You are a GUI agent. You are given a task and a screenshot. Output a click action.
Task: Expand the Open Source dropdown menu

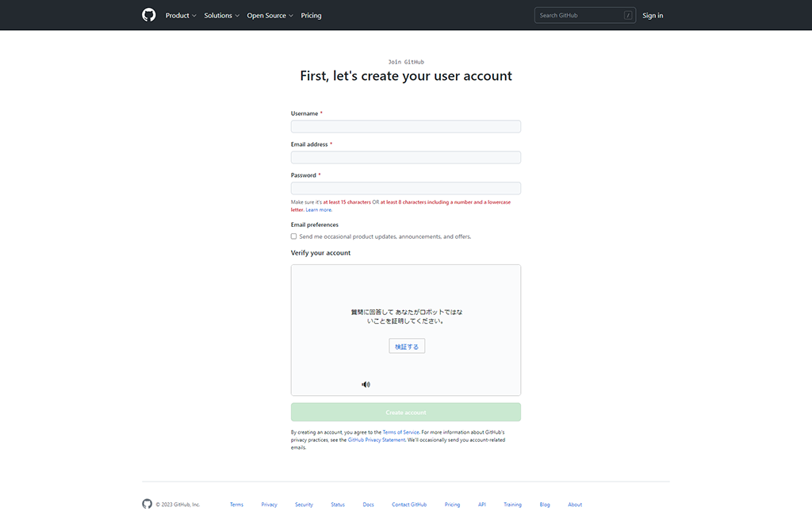point(270,15)
